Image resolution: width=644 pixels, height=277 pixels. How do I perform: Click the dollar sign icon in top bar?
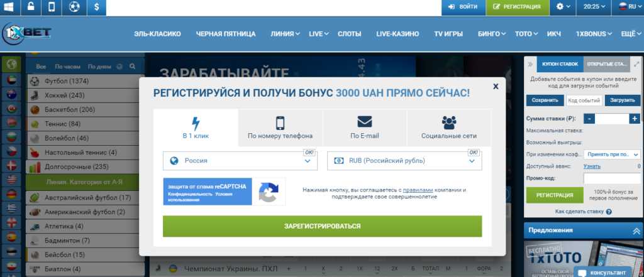tap(96, 7)
